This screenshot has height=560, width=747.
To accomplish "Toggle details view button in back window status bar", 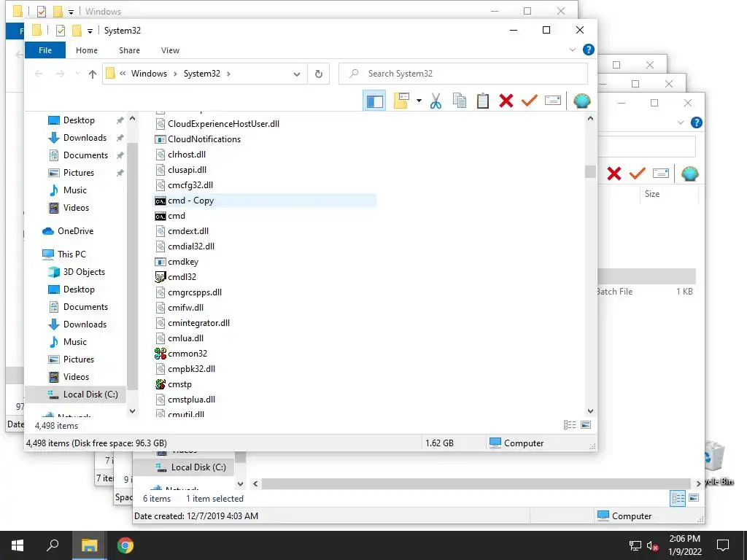I will pos(678,499).
